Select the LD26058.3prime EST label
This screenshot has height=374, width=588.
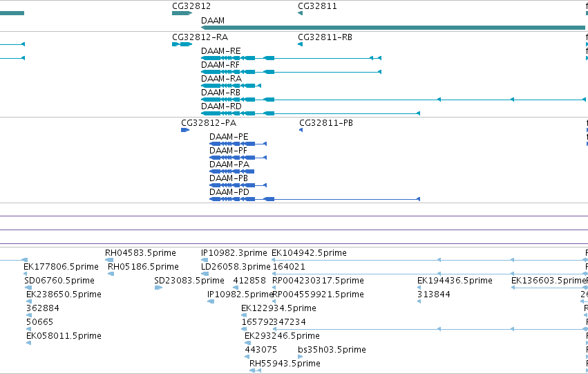tap(236, 267)
